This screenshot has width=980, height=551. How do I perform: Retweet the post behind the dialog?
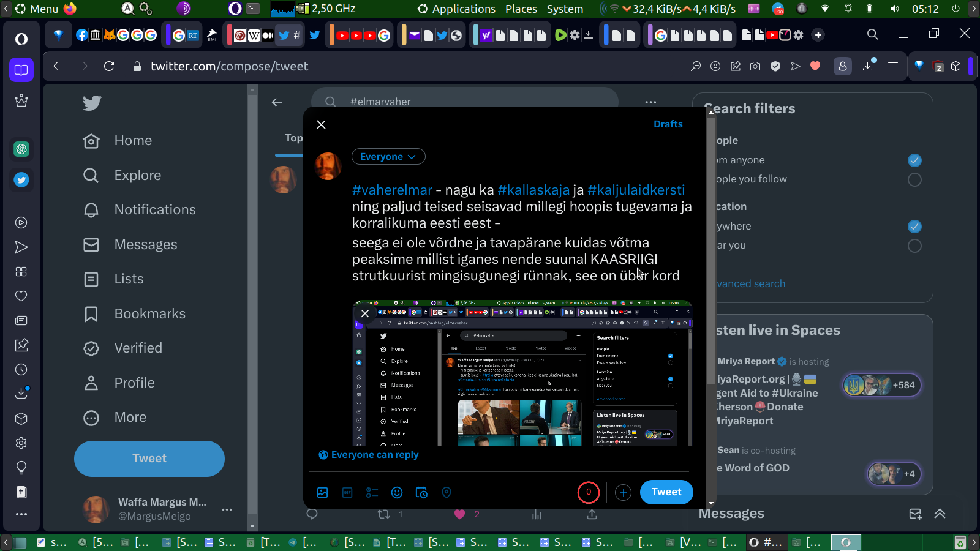click(384, 514)
